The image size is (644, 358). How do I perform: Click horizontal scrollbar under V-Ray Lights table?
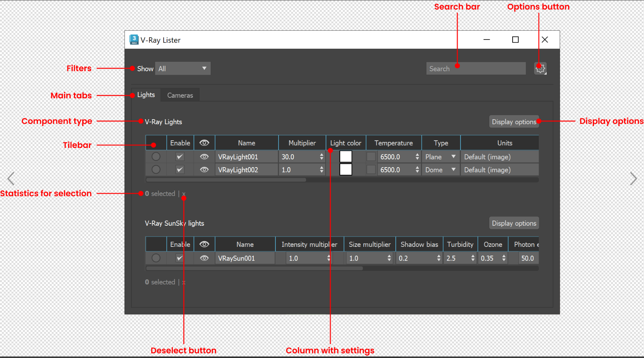[x=226, y=180]
